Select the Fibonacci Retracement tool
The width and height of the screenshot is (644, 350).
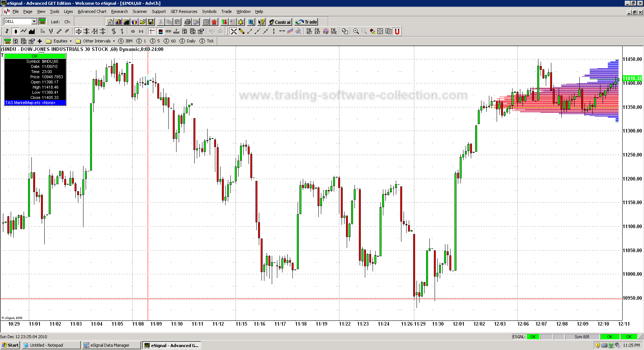point(309,31)
